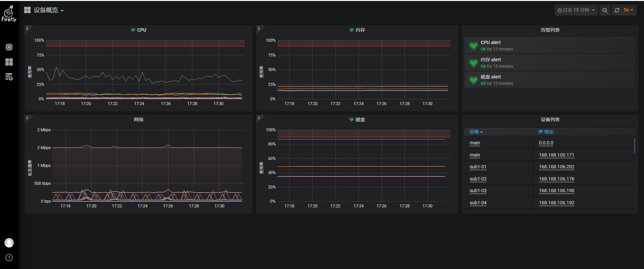This screenshot has width=644, height=269.
Task: Open the help question mark icon
Action: point(9,258)
